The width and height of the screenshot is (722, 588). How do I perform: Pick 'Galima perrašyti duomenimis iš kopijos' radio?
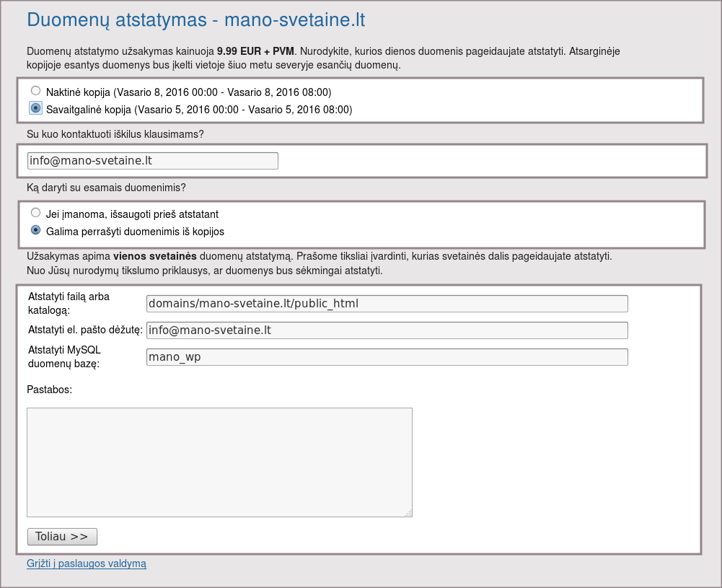click(35, 230)
